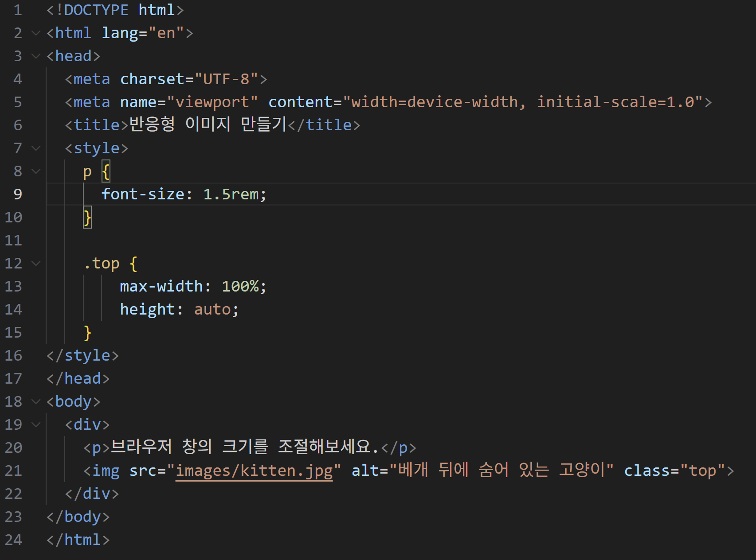Click the opening style tag

tap(97, 148)
